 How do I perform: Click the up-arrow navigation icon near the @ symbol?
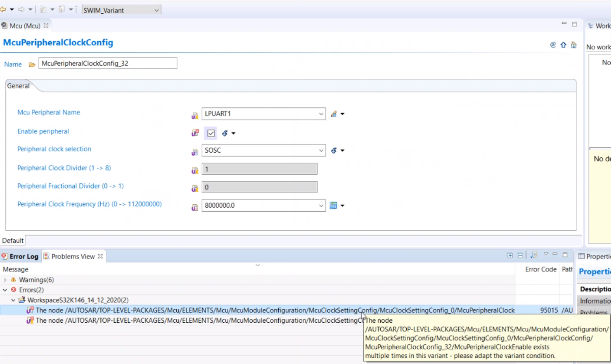tap(563, 45)
